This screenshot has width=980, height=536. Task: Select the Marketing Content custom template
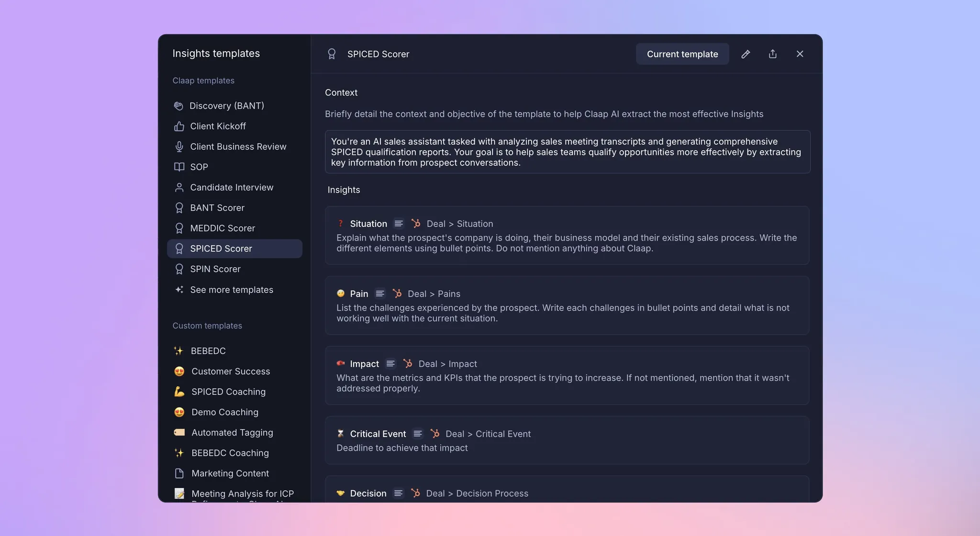coord(230,473)
